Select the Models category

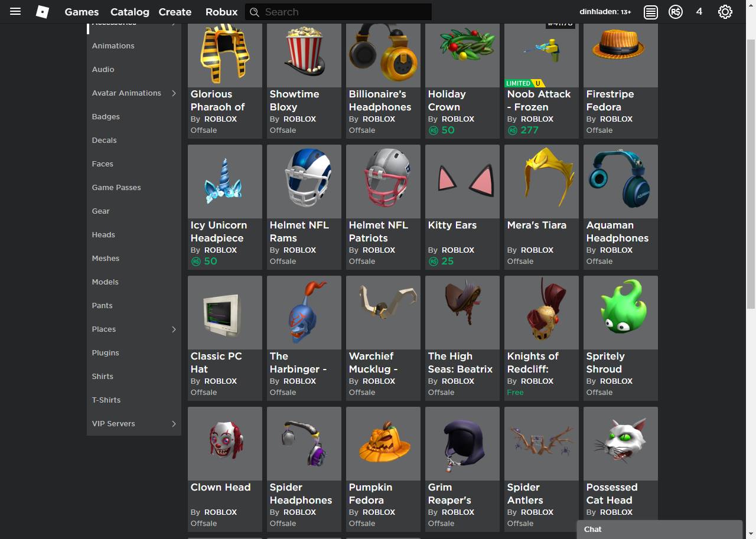pos(105,282)
